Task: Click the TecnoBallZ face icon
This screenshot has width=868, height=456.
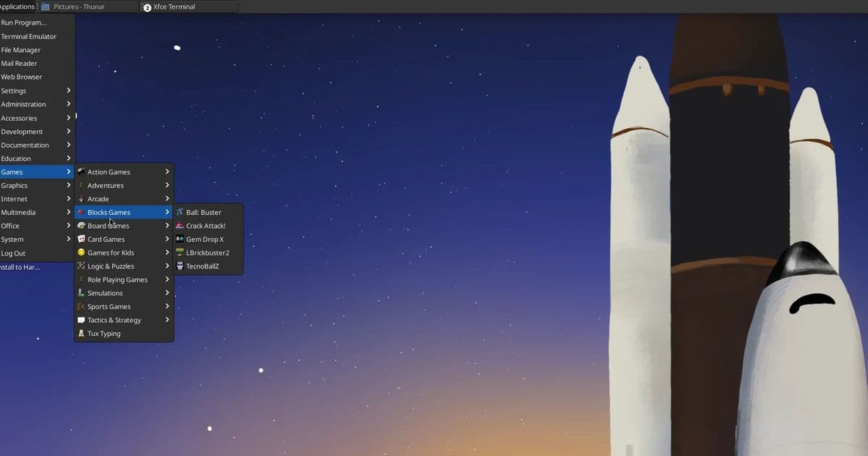Action: tap(179, 266)
